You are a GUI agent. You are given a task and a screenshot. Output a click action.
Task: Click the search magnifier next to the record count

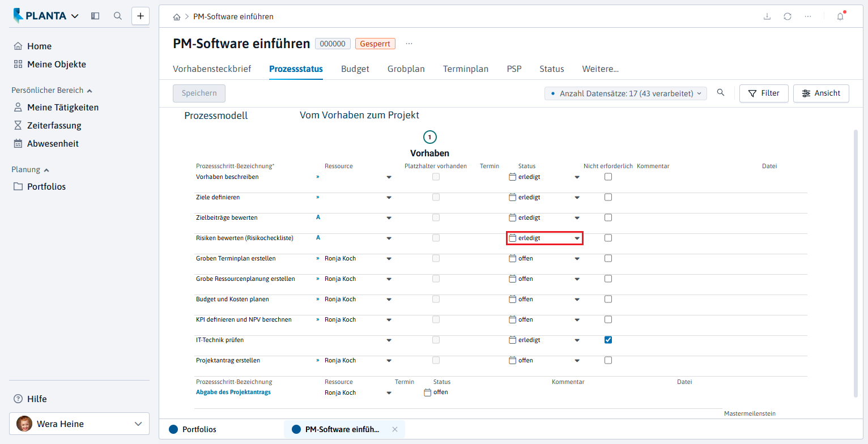pos(721,93)
